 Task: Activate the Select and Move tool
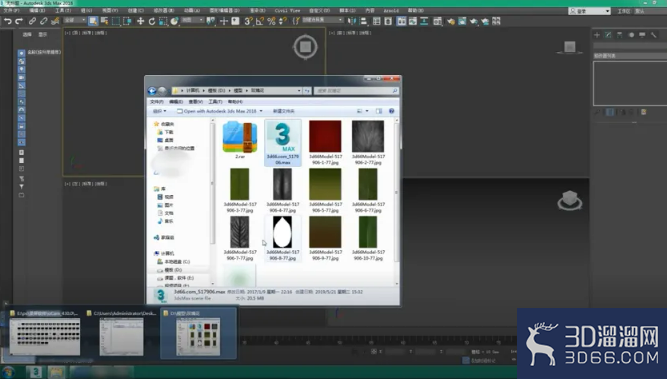[140, 21]
